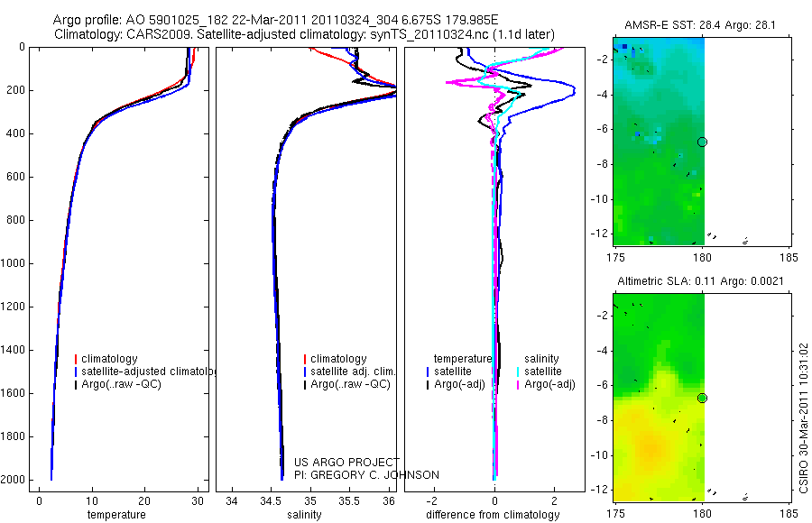The height and width of the screenshot is (523, 812).
Task: Click 'Argo(..raw -QC)' in salinity legend
Action: (x=351, y=384)
